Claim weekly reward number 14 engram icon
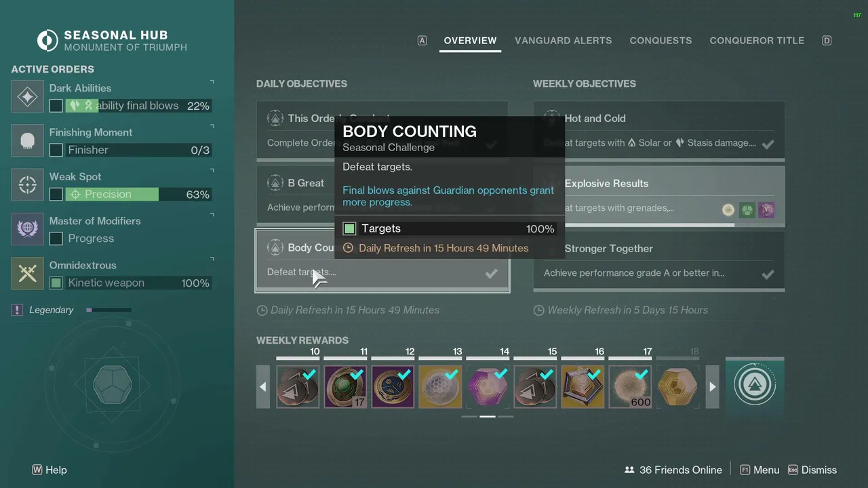The image size is (868, 488). pyautogui.click(x=488, y=386)
